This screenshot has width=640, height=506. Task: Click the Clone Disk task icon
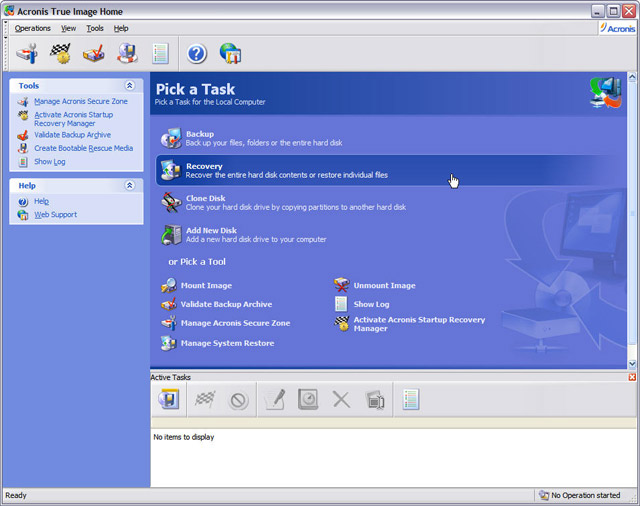(x=171, y=202)
